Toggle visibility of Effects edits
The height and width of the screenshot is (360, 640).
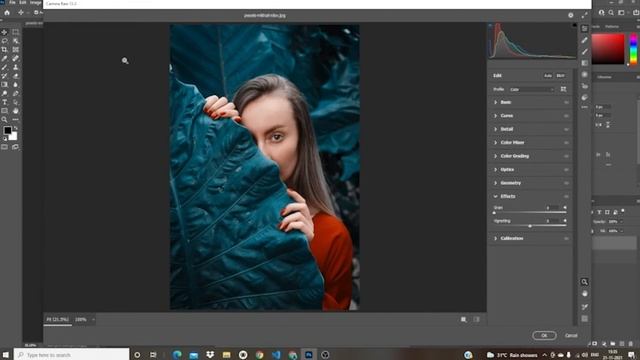pos(566,197)
